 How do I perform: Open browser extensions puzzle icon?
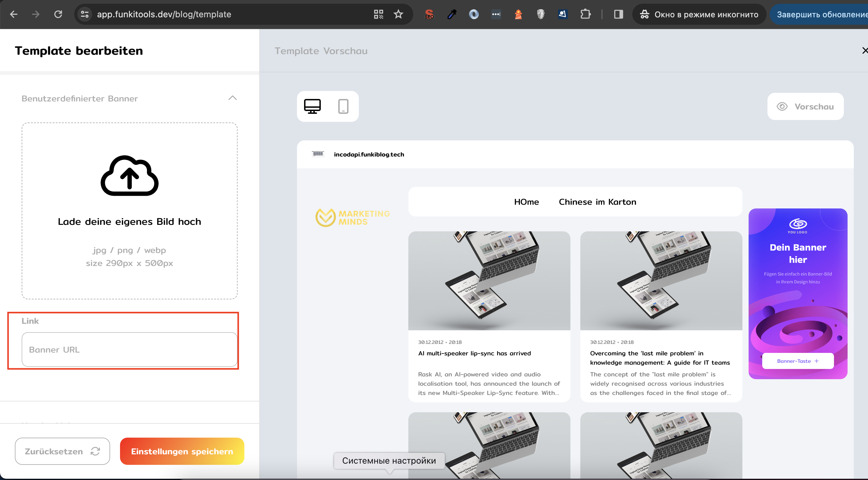585,14
